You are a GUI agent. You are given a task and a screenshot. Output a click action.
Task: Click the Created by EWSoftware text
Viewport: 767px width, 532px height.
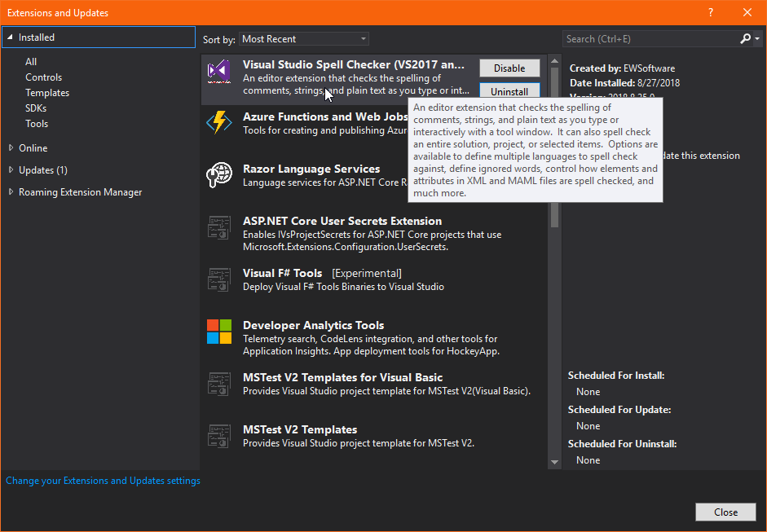click(x=622, y=68)
